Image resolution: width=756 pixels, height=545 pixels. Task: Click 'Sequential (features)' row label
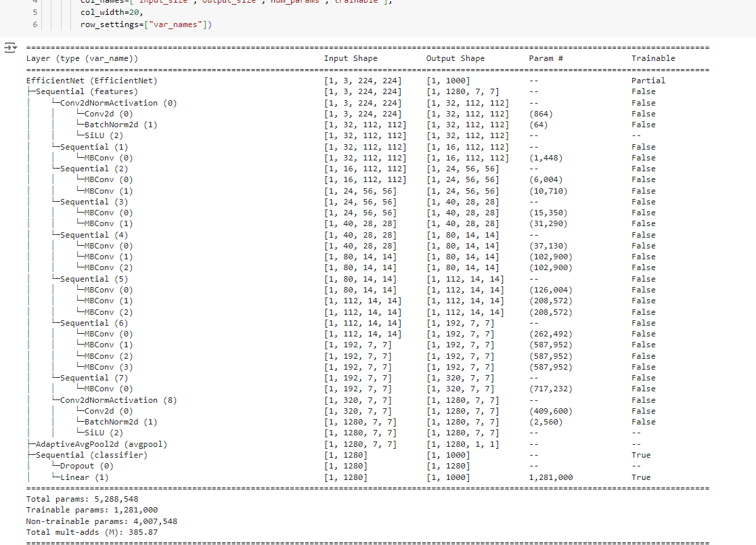[x=87, y=91]
